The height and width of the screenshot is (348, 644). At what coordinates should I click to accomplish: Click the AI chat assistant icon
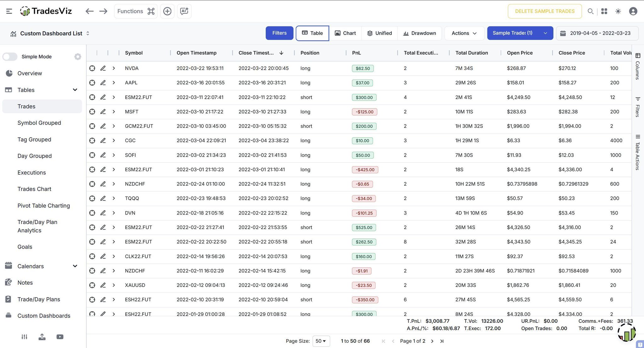pos(184,11)
